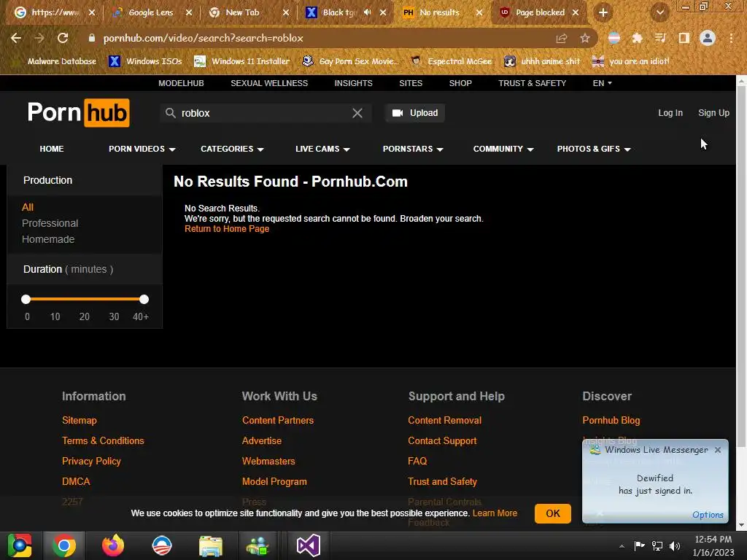Screen dimensions: 747x560
Task: Toggle the browser side panel icon
Action: pos(684,38)
